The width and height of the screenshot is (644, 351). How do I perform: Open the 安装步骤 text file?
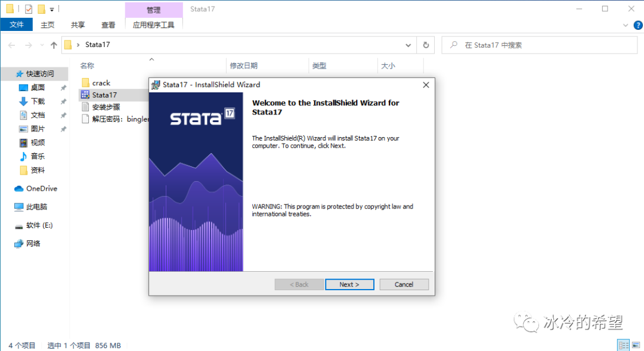(107, 106)
